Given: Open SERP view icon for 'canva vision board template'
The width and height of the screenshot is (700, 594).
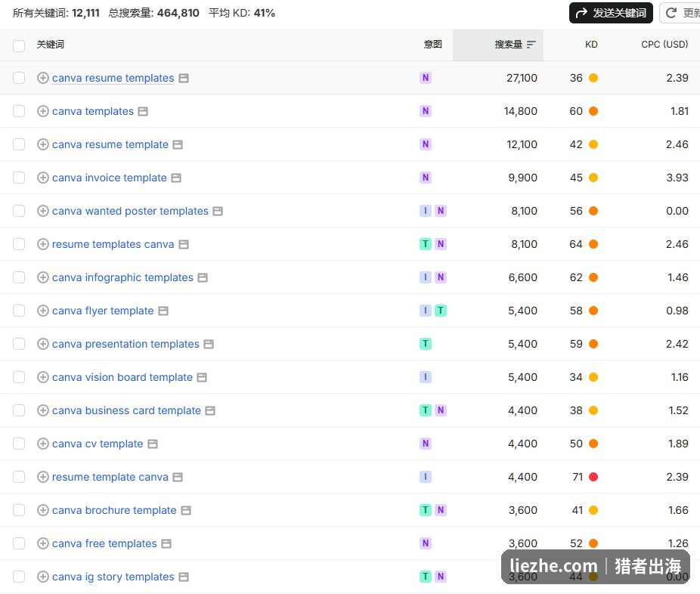Looking at the screenshot, I should pyautogui.click(x=202, y=377).
